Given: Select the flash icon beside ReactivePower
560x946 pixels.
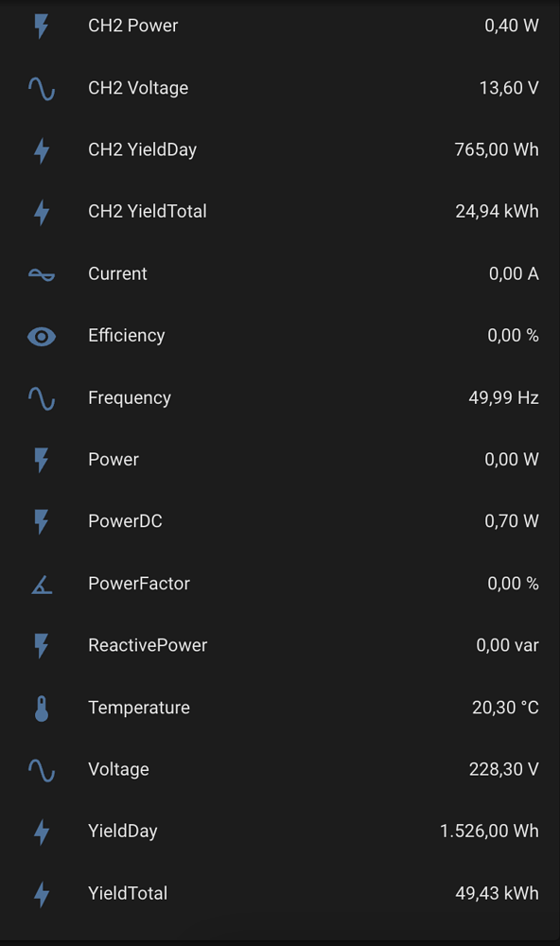Looking at the screenshot, I should (x=41, y=645).
